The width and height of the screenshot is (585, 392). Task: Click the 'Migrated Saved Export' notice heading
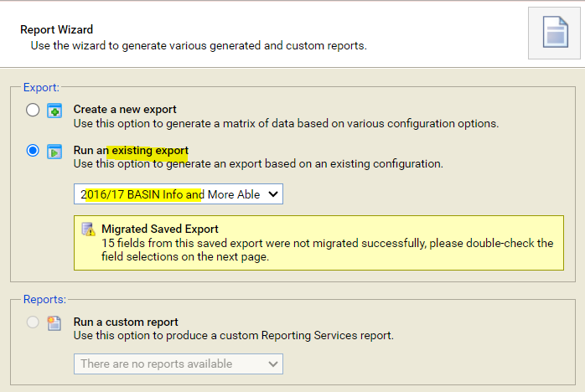(x=160, y=229)
